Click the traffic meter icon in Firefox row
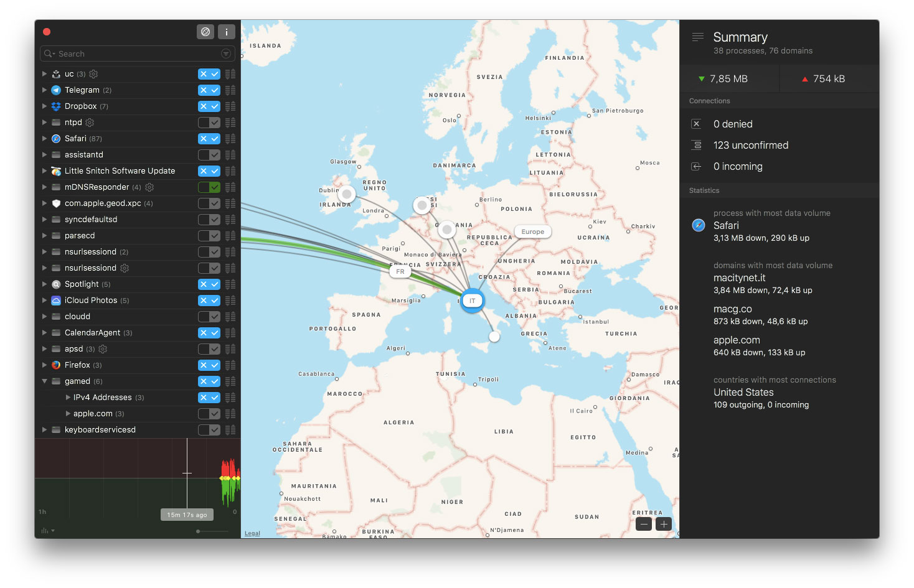 click(230, 365)
